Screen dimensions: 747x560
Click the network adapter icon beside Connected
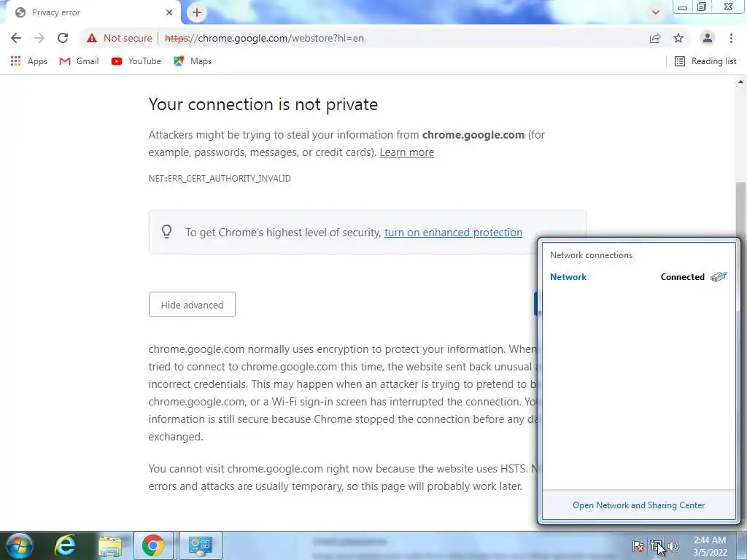(x=719, y=276)
